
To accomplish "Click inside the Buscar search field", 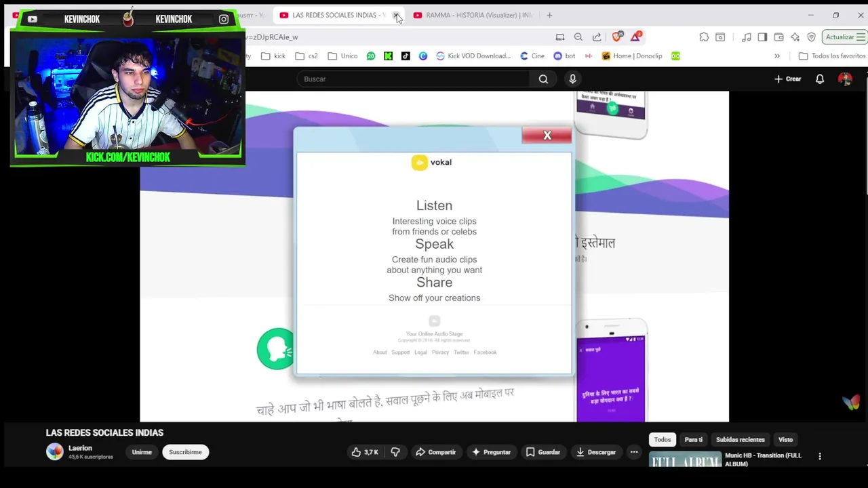I will point(413,79).
